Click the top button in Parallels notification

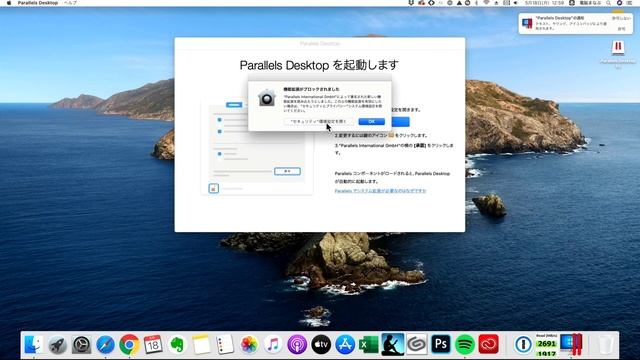(621, 18)
